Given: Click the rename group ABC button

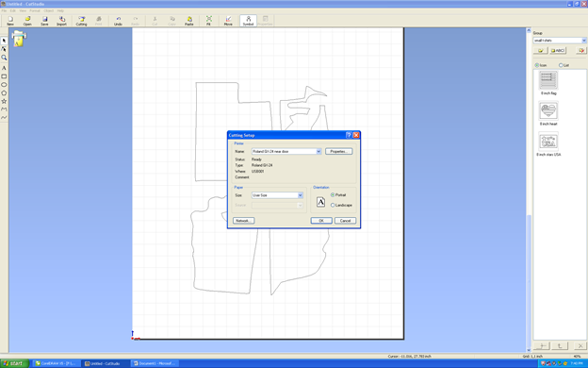Looking at the screenshot, I should (558, 50).
